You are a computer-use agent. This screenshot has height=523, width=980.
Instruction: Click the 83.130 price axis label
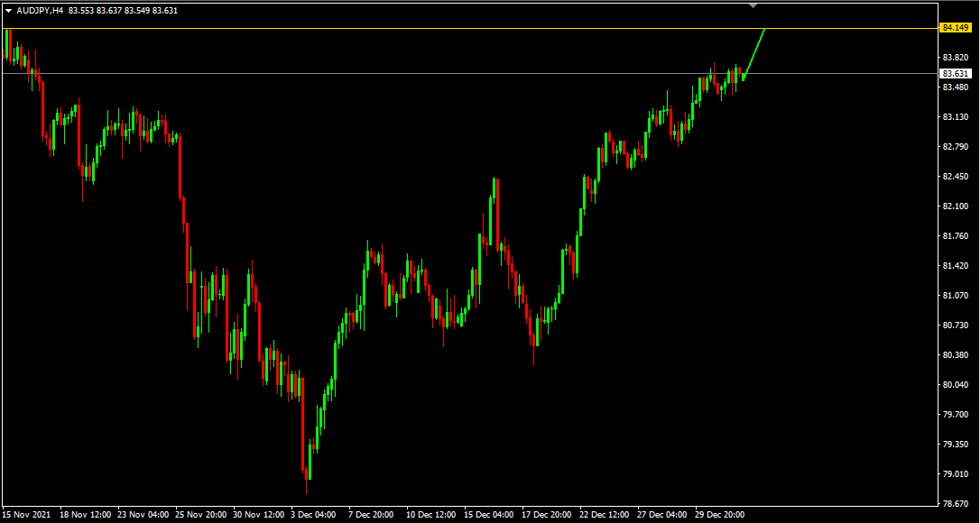[x=955, y=117]
